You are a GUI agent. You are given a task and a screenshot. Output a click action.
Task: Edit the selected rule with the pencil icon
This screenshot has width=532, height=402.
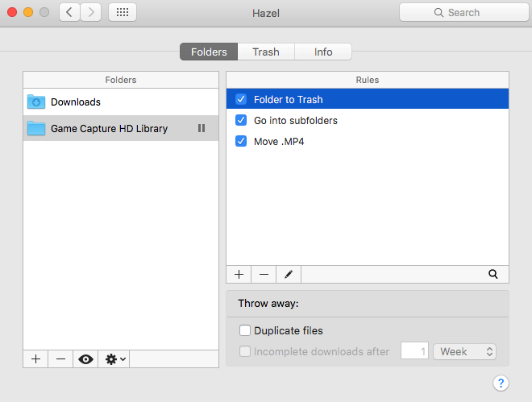pos(289,274)
